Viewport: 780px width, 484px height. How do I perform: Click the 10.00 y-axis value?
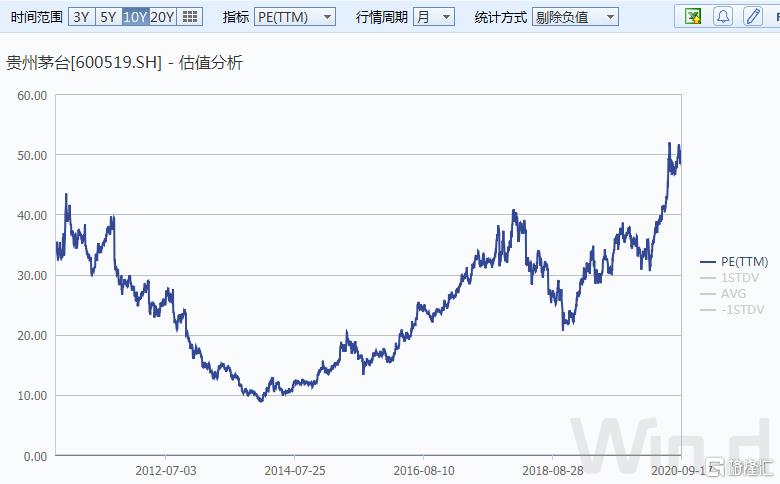point(32,396)
